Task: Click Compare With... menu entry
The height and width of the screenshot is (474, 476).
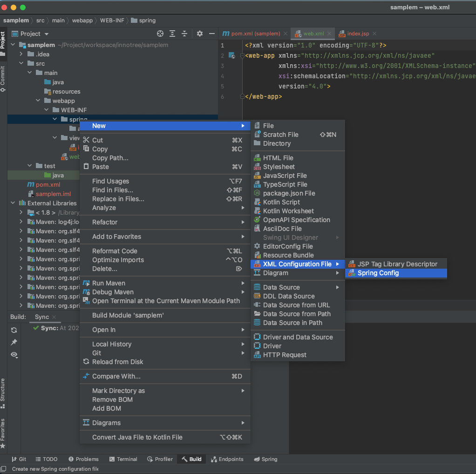Action: click(165, 376)
